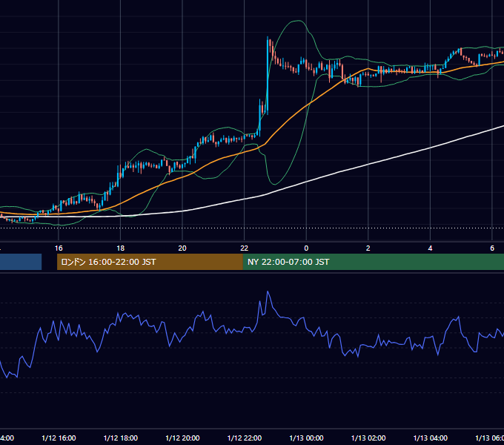The image size is (504, 445).
Task: Click hour label 0 on price chart axis
Action: [x=306, y=248]
